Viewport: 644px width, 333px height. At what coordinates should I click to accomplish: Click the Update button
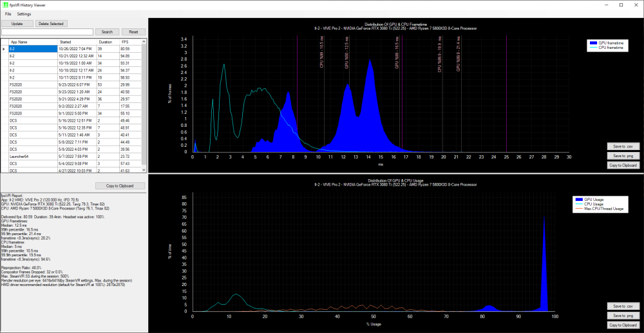[x=17, y=23]
